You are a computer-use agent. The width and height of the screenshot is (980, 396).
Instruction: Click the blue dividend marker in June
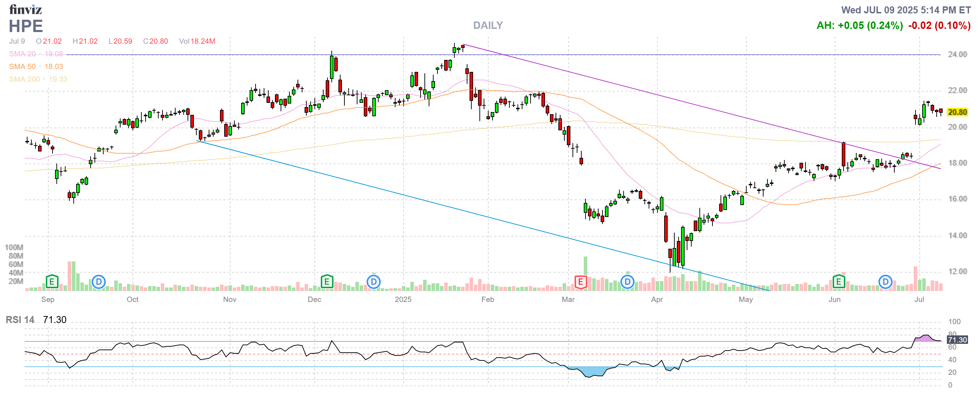pos(885,281)
